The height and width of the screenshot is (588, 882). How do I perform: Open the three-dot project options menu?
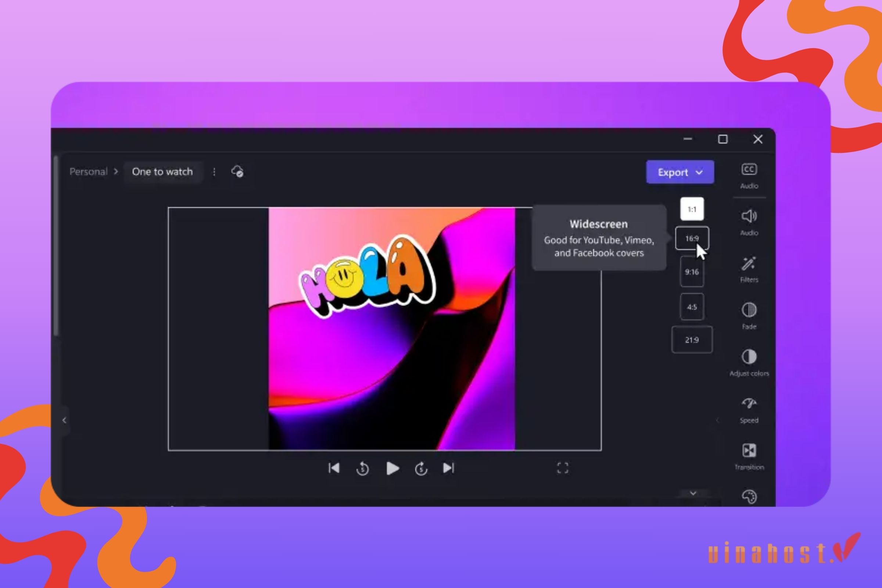pos(214,172)
